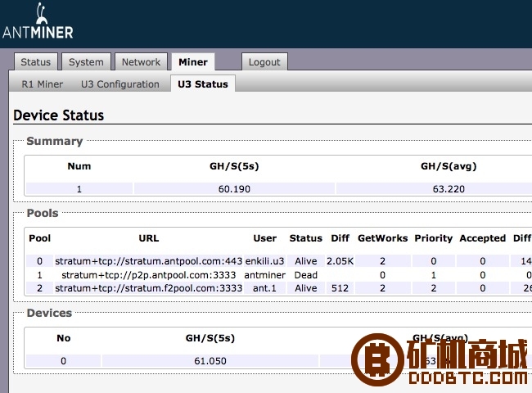Image resolution: width=532 pixels, height=393 pixels.
Task: Click the 2.05K difficulty value
Action: (x=340, y=260)
